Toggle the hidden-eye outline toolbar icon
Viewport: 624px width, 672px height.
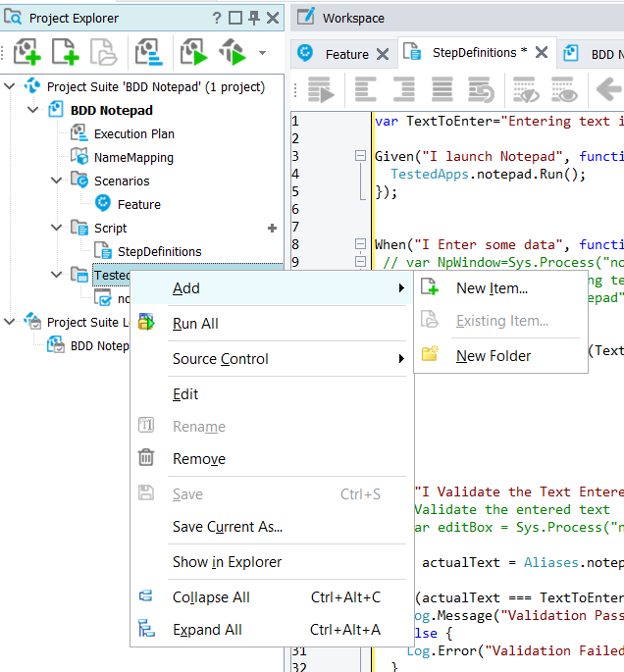tap(526, 89)
